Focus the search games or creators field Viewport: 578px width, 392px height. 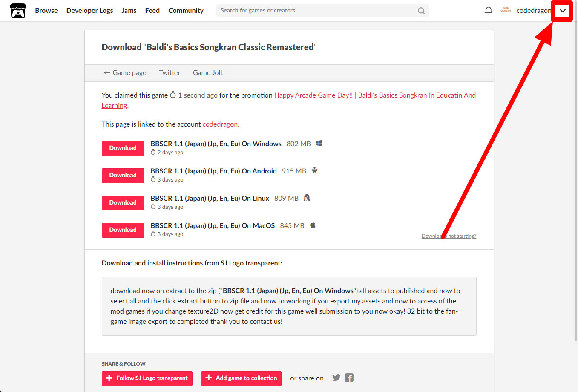point(322,11)
